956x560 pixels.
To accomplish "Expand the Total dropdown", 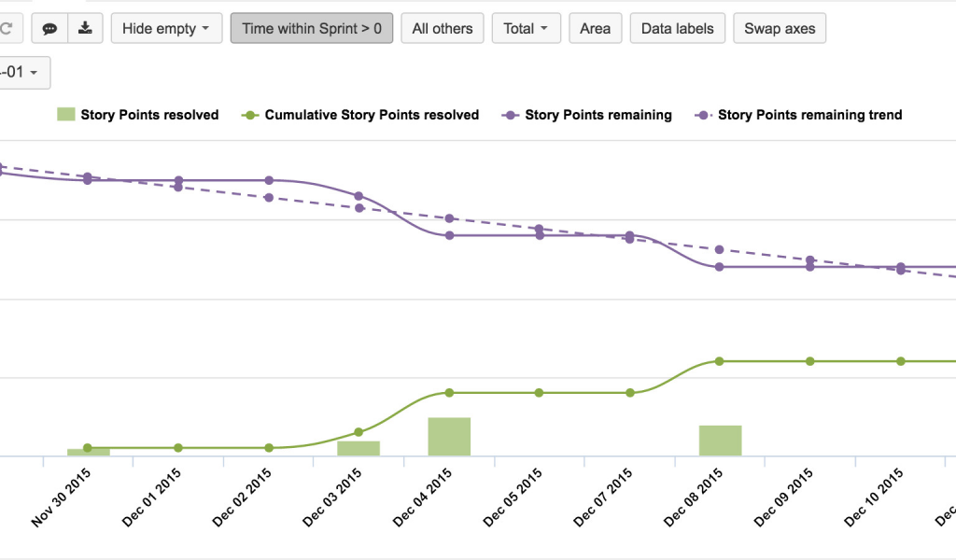I will coord(526,28).
